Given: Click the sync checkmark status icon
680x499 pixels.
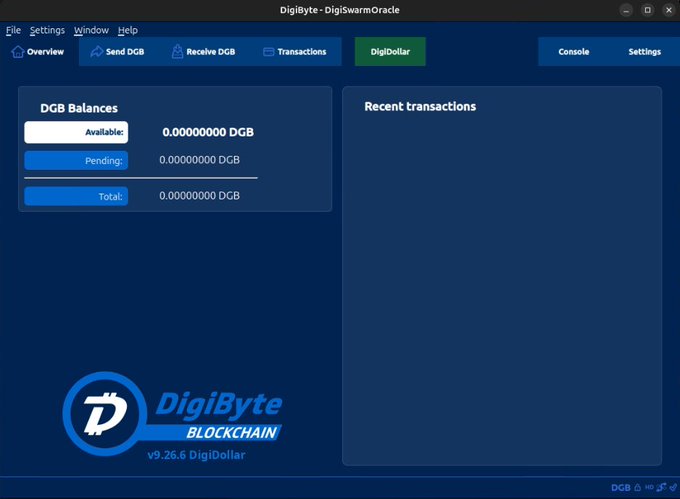Looking at the screenshot, I should click(673, 487).
